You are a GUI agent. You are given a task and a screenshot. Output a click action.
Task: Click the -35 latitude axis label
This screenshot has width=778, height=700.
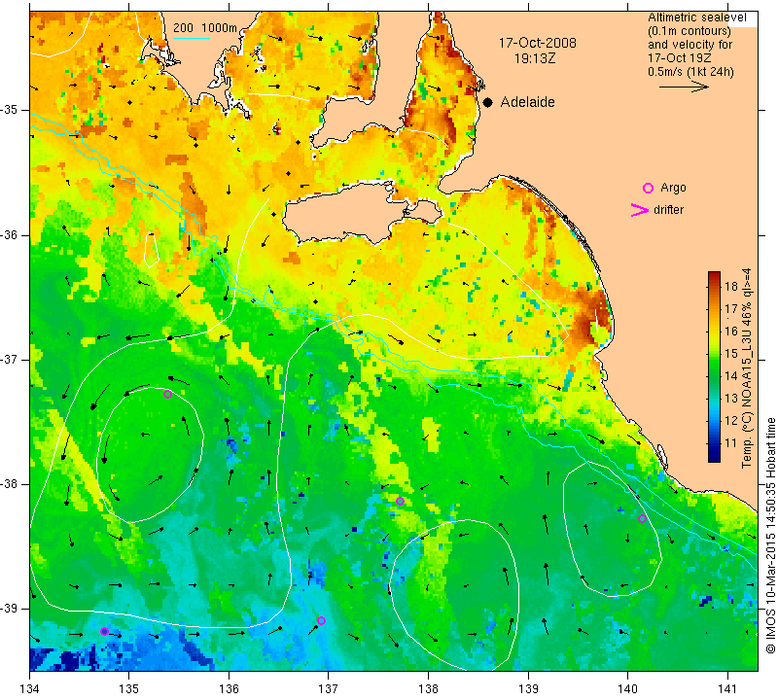[9, 110]
